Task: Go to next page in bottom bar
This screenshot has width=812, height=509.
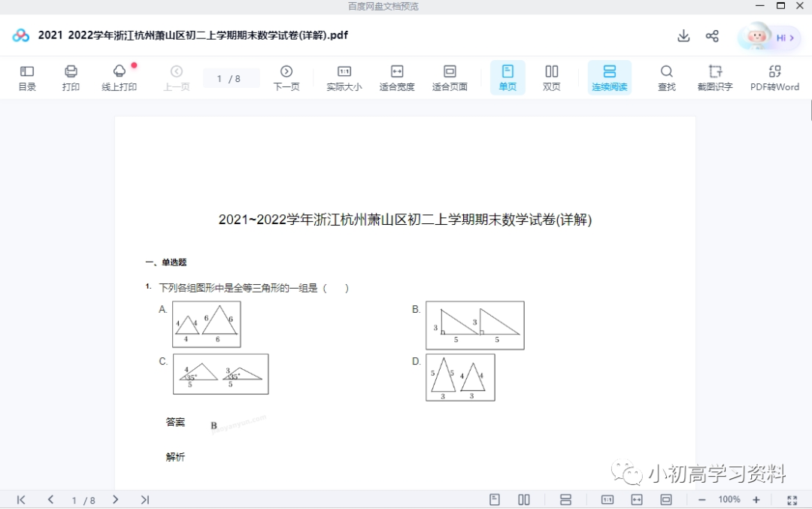Action: [116, 500]
